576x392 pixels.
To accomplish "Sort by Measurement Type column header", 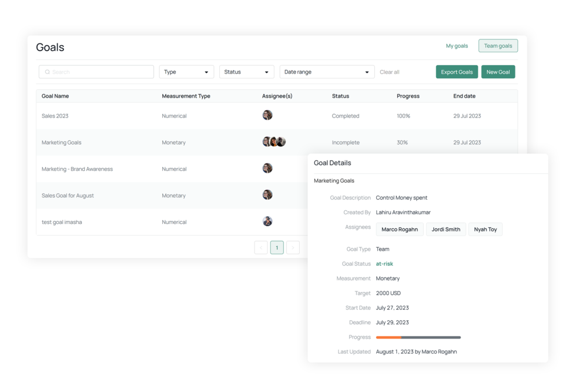I will click(186, 96).
